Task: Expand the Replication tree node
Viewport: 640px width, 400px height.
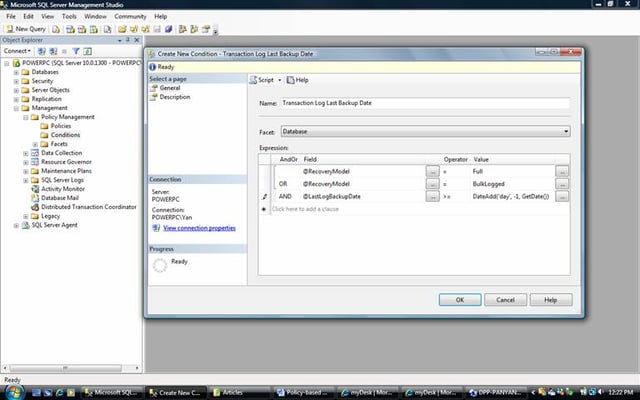Action: pos(16,99)
